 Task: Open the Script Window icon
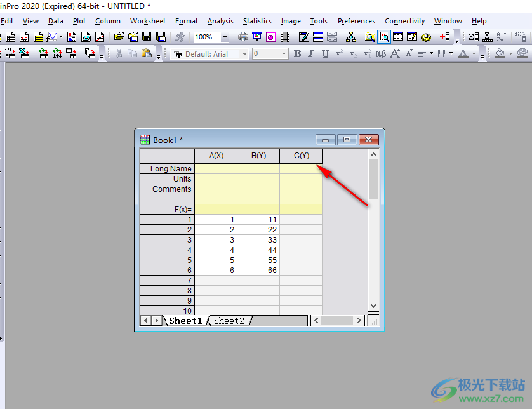tap(412, 37)
